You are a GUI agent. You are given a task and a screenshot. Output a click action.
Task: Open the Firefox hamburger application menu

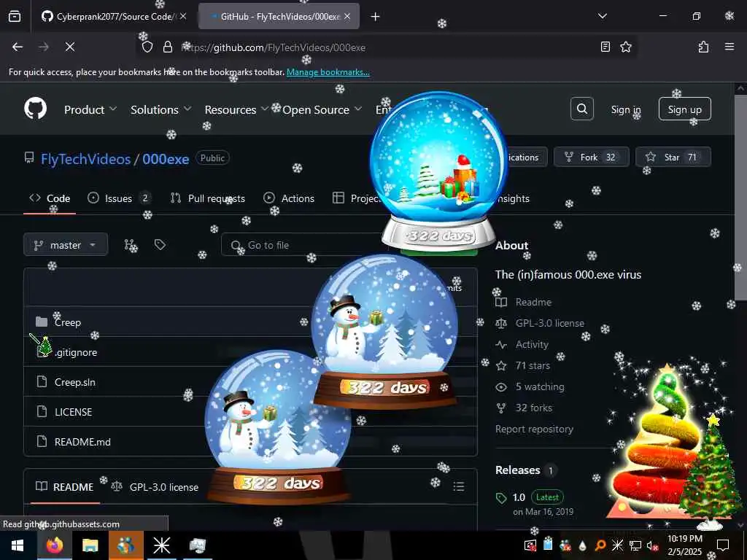[729, 47]
